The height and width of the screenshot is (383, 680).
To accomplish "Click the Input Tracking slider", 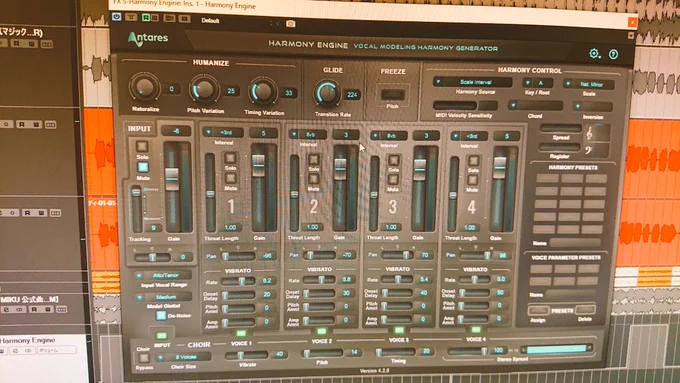I will 136,210.
